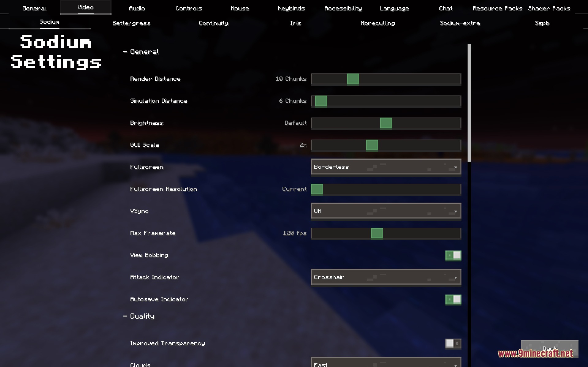Screen dimensions: 588x367
Task: Turn off the Autosave Indicator toggle
Action: (x=453, y=299)
